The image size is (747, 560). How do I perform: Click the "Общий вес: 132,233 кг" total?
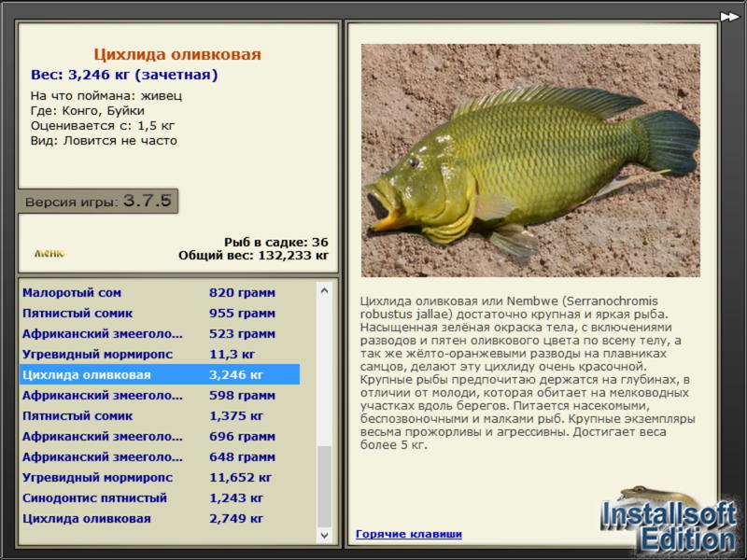[253, 255]
